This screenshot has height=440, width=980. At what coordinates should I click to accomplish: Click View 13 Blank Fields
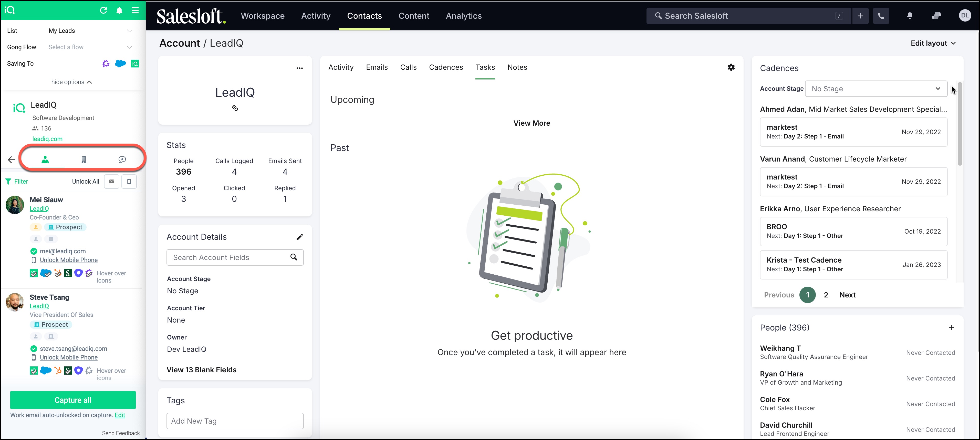[x=201, y=370]
